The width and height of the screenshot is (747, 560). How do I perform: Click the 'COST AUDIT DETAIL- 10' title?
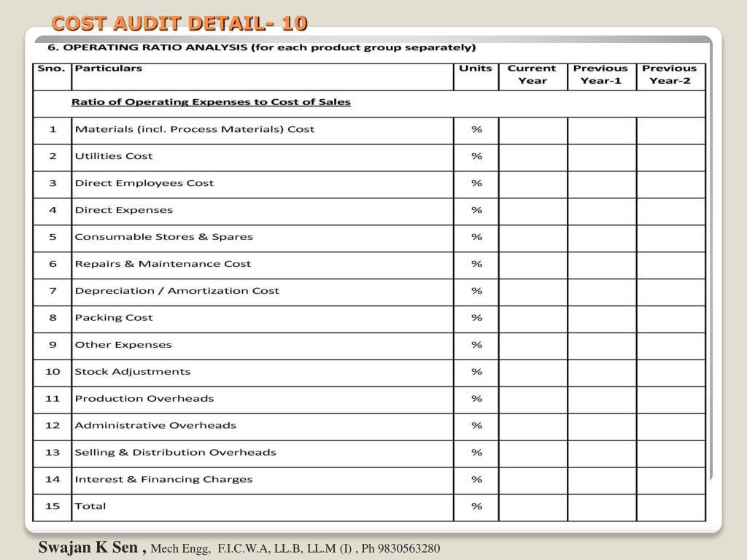[x=179, y=23]
